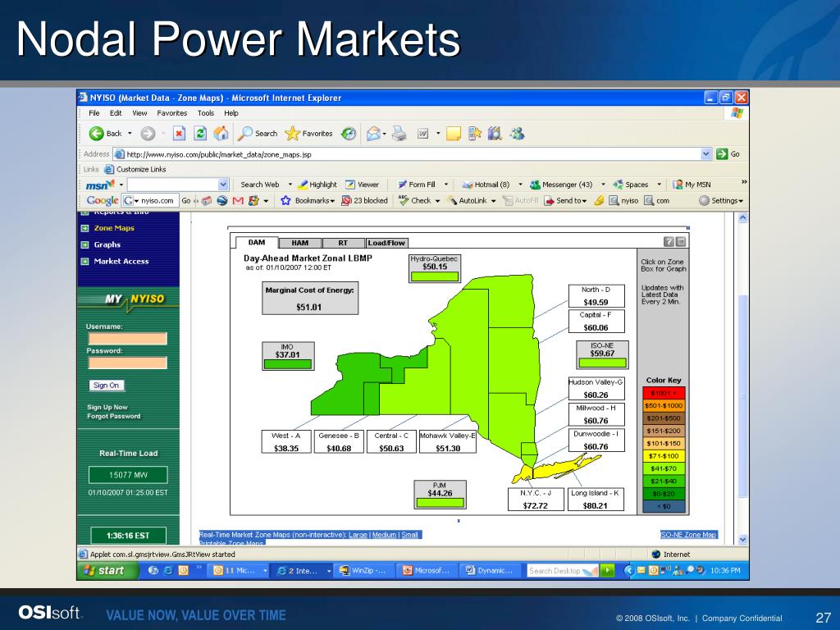Click the Messenger buddy icon in toolbar

point(517,134)
